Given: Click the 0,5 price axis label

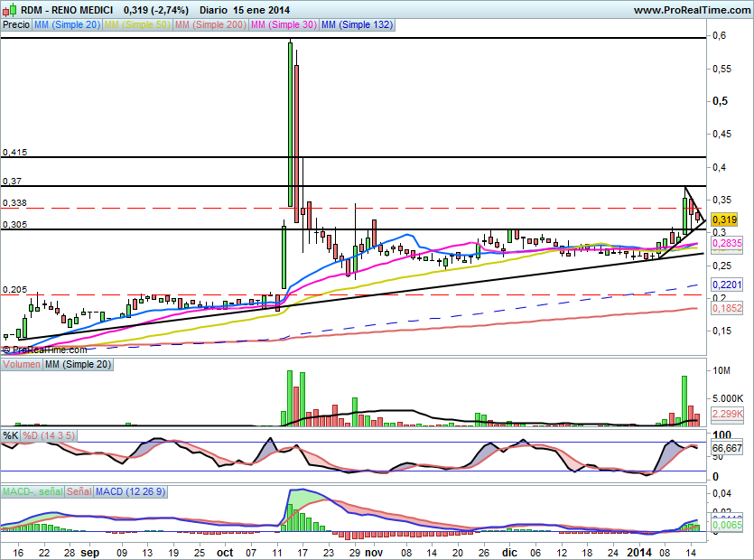Looking at the screenshot, I should pos(720,101).
